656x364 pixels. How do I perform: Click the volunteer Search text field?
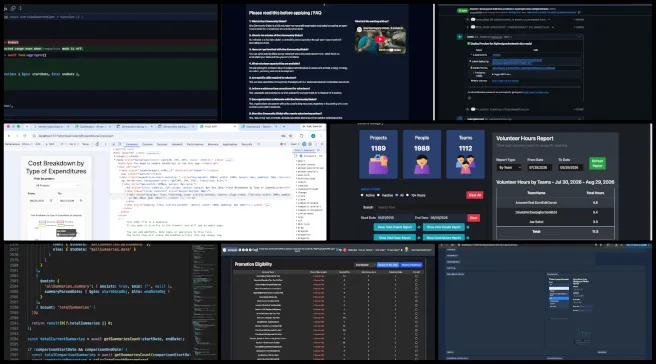[x=429, y=207]
